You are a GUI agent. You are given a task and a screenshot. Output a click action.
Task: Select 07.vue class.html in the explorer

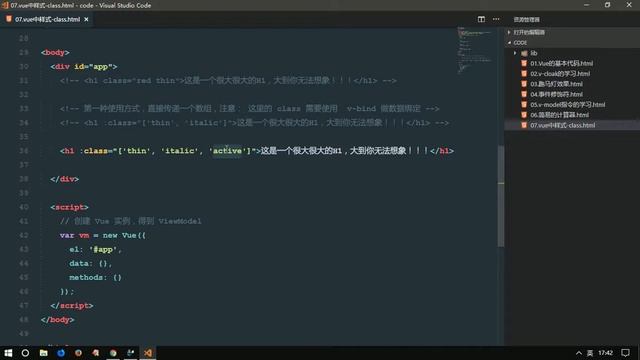tap(562, 125)
